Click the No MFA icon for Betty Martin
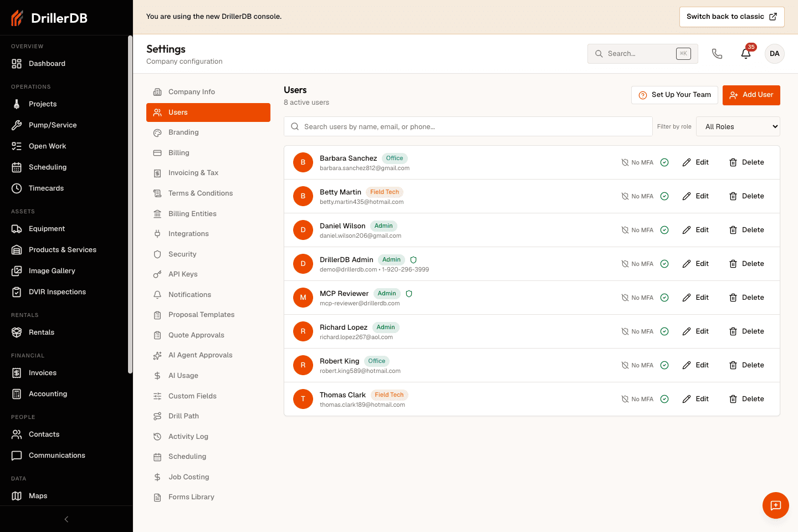This screenshot has height=532, width=798. point(625,196)
